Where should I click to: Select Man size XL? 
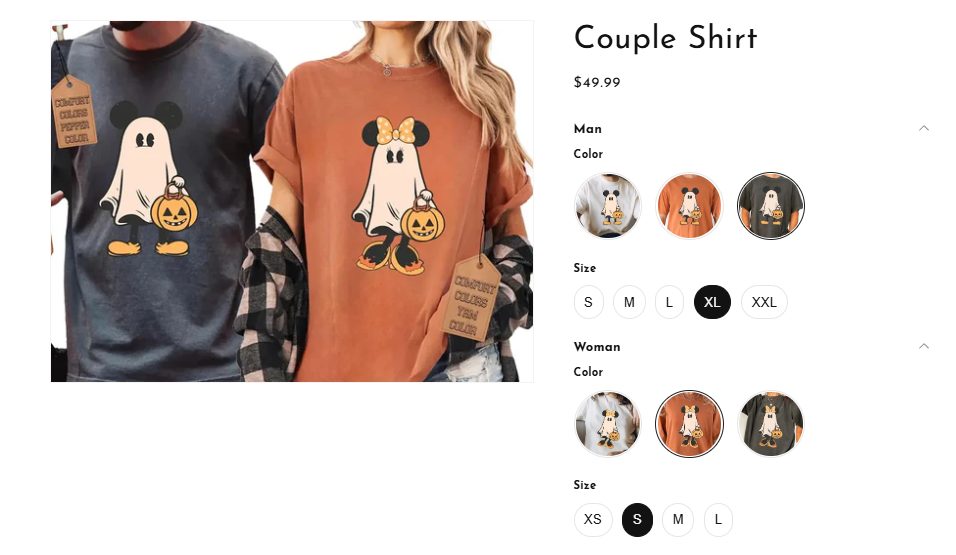point(712,302)
